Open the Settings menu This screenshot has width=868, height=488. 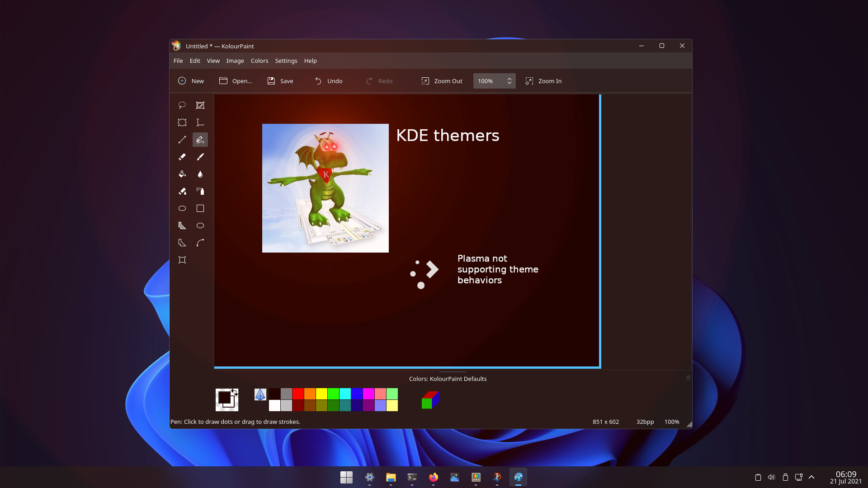(x=286, y=61)
